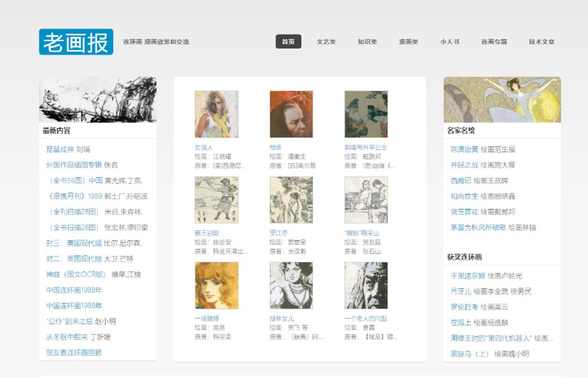This screenshot has height=378, width=588.
Task: Click the 一个老人的问题 title link
Action: coord(365,318)
